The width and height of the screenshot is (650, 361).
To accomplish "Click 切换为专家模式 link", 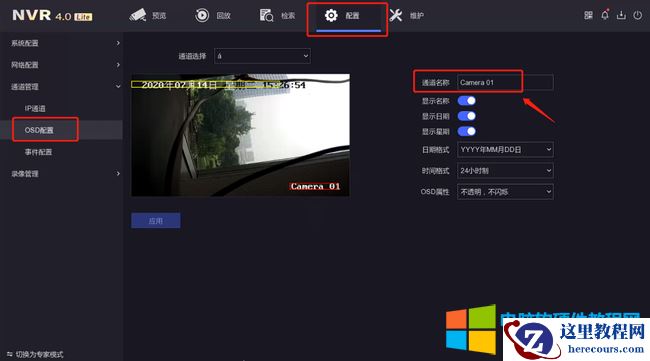I will (39, 354).
